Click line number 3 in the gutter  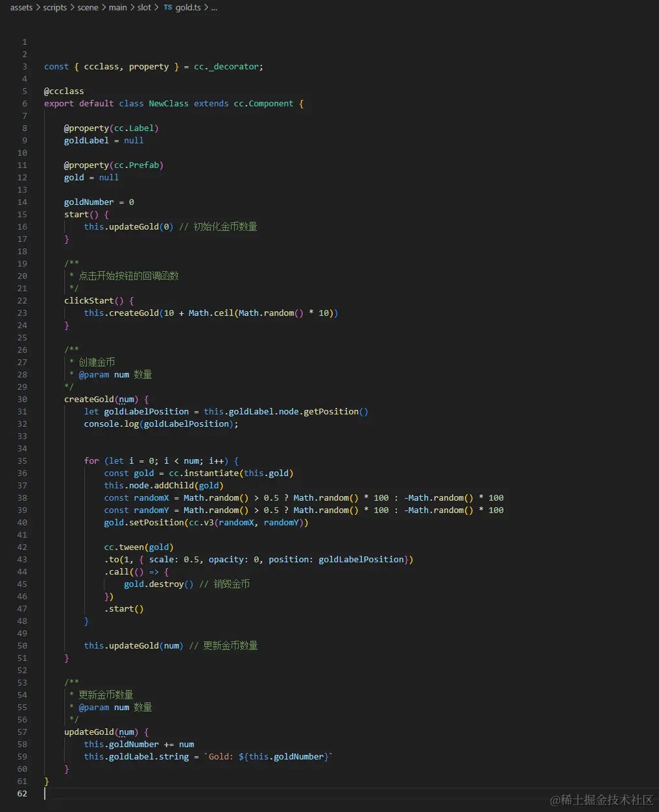point(25,67)
